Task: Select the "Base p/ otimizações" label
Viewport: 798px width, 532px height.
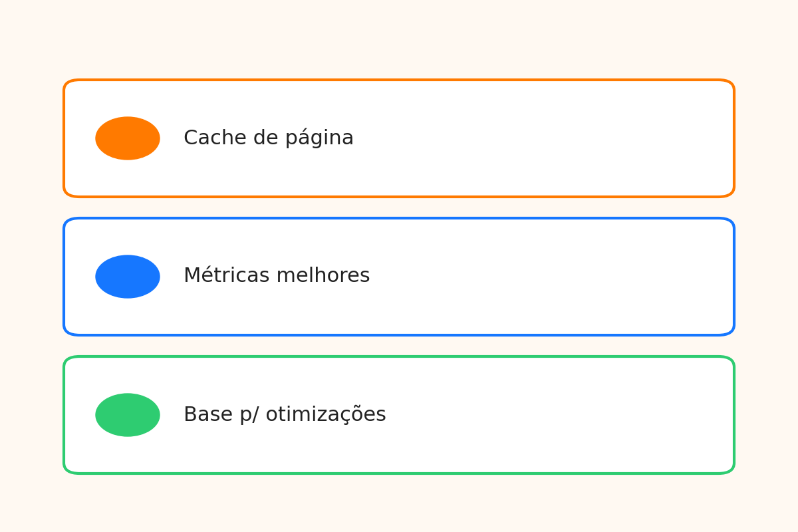Action: pyautogui.click(x=285, y=415)
